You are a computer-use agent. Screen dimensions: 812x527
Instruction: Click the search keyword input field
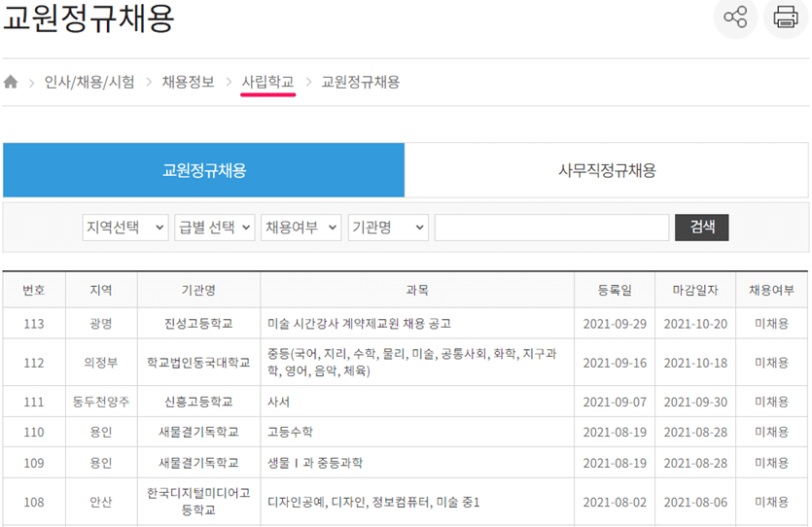tap(551, 228)
